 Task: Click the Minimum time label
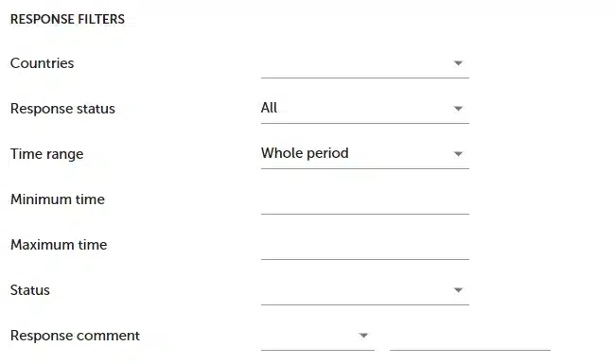point(58,199)
